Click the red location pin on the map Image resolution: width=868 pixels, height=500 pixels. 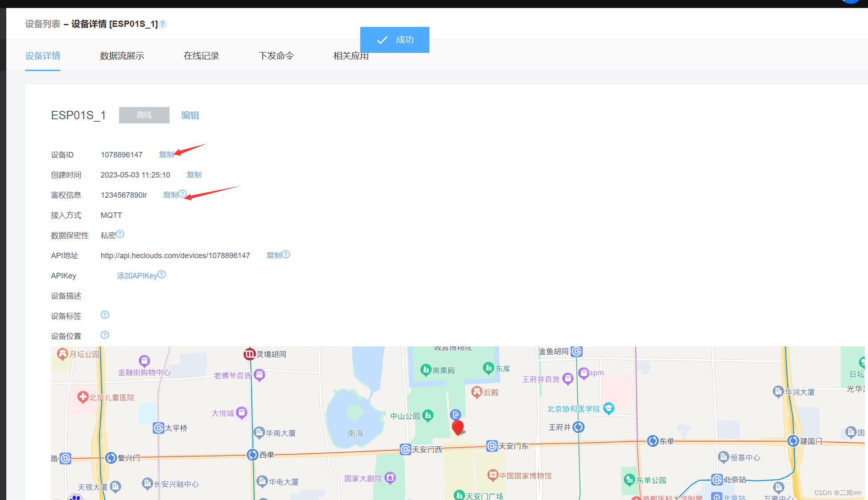coord(458,427)
